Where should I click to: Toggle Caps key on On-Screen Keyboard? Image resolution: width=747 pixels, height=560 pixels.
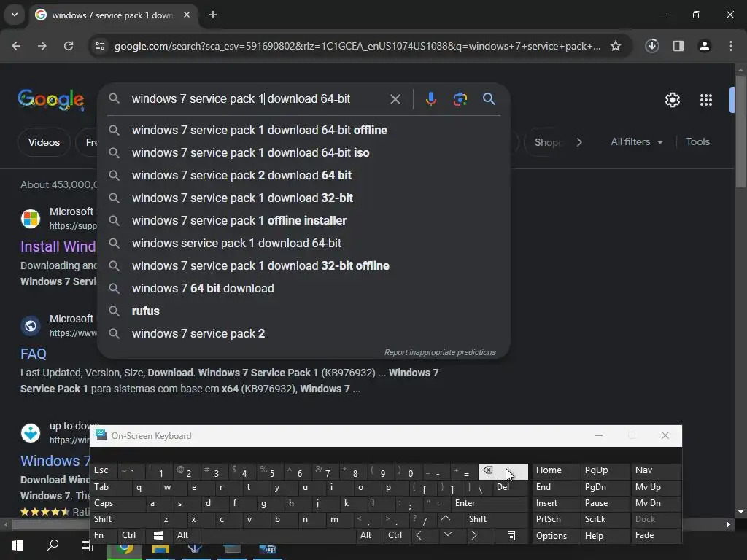click(x=117, y=503)
